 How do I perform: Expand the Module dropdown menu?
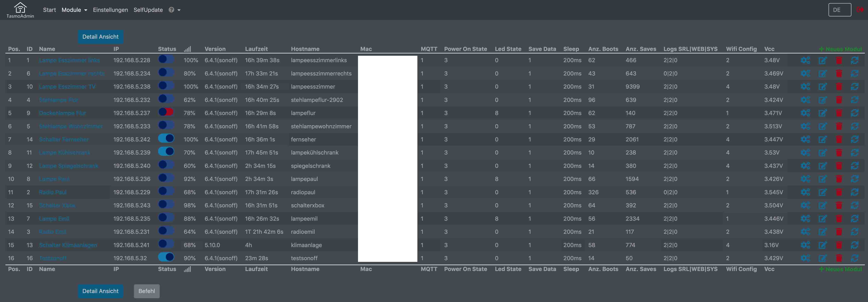pyautogui.click(x=74, y=10)
